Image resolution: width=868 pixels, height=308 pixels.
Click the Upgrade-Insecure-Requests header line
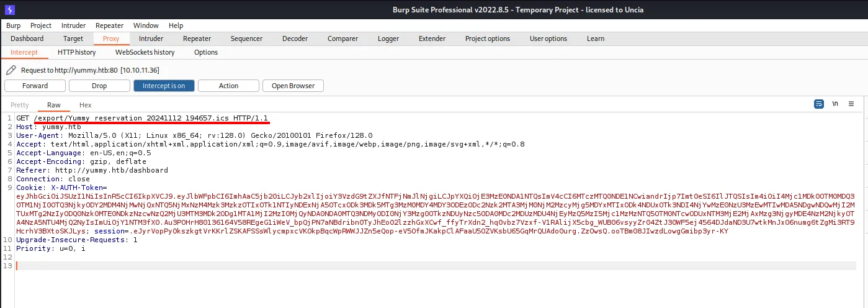coord(77,240)
